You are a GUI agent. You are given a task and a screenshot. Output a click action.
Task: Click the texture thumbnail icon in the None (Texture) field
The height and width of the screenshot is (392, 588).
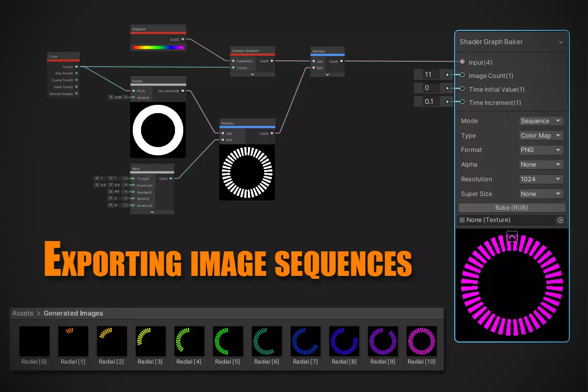click(462, 220)
